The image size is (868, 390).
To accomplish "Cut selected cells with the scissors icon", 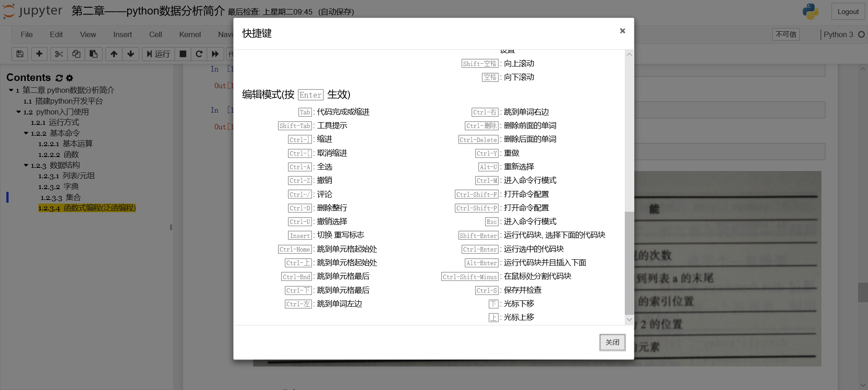I will tap(59, 54).
